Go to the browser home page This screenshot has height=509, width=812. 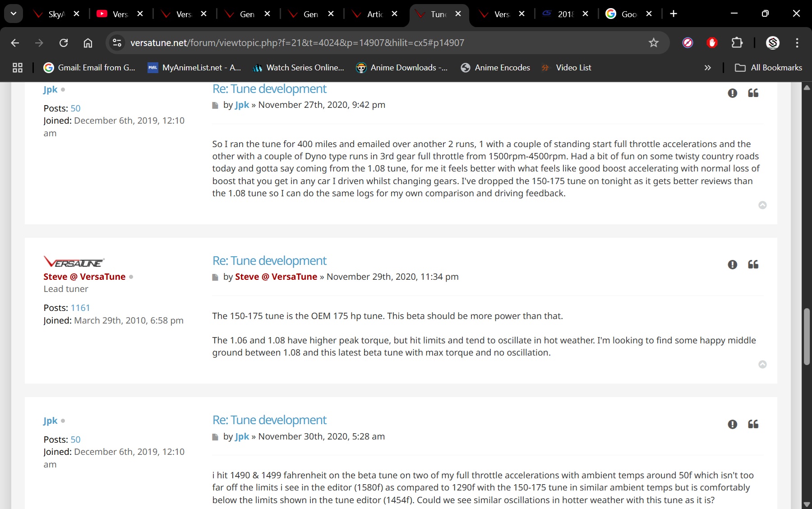pyautogui.click(x=88, y=43)
